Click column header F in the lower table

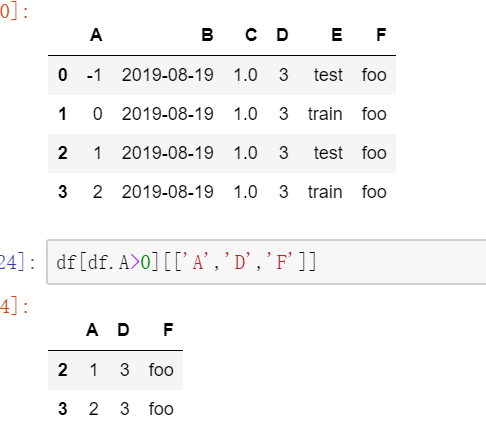168,330
